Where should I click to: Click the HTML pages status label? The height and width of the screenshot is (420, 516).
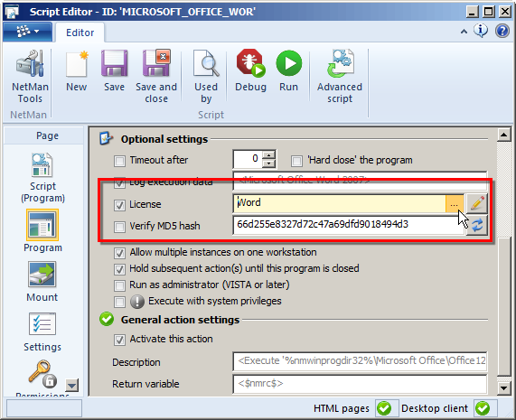click(x=342, y=408)
